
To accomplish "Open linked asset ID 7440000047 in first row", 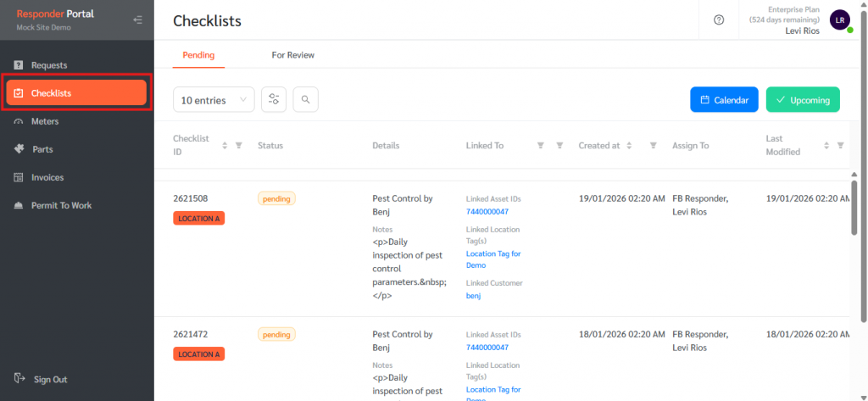I will [x=487, y=212].
